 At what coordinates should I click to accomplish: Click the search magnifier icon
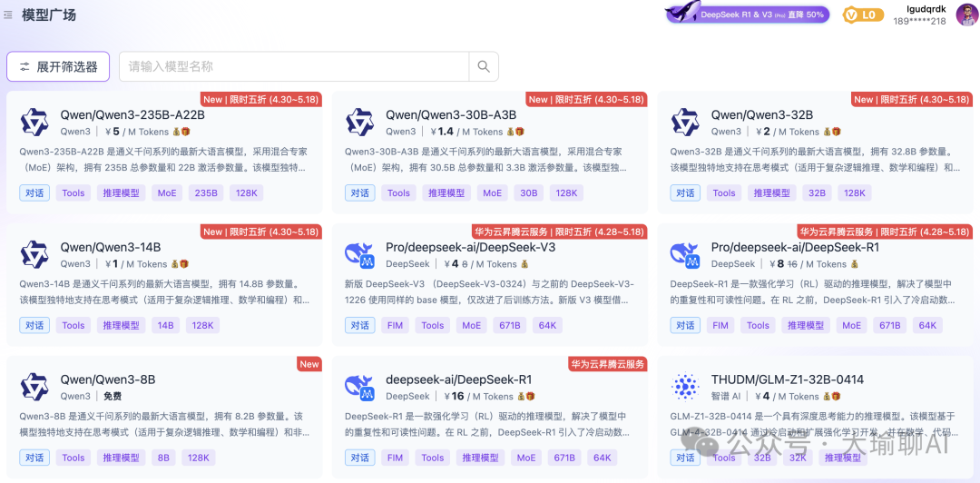(484, 66)
